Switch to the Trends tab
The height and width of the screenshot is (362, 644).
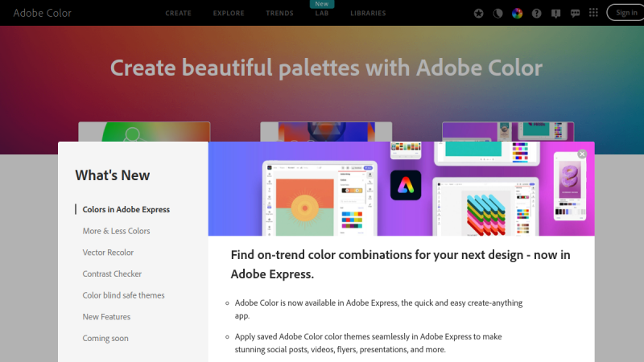pyautogui.click(x=279, y=14)
